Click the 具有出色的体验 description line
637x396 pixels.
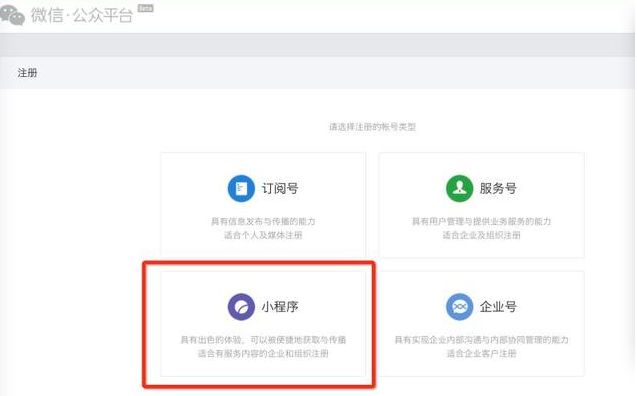click(x=263, y=340)
